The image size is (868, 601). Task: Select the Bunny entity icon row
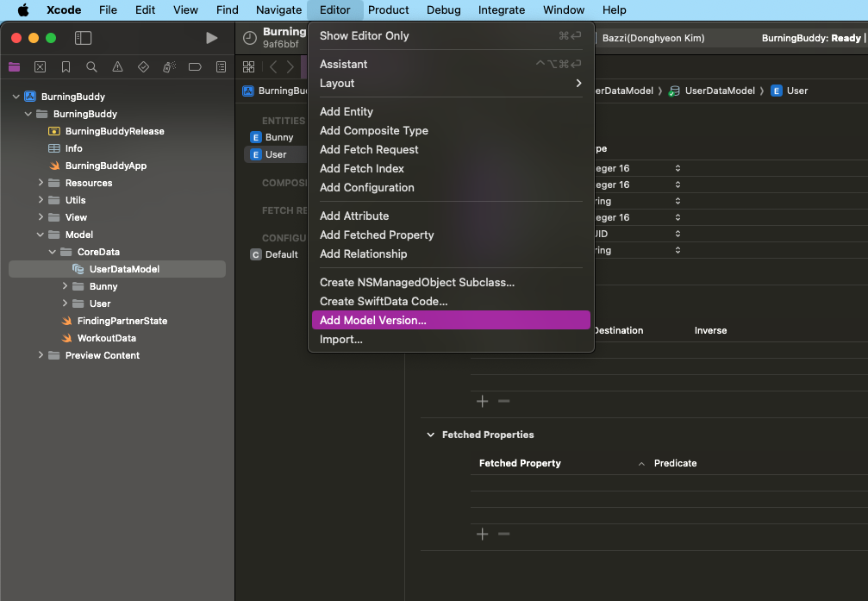276,137
